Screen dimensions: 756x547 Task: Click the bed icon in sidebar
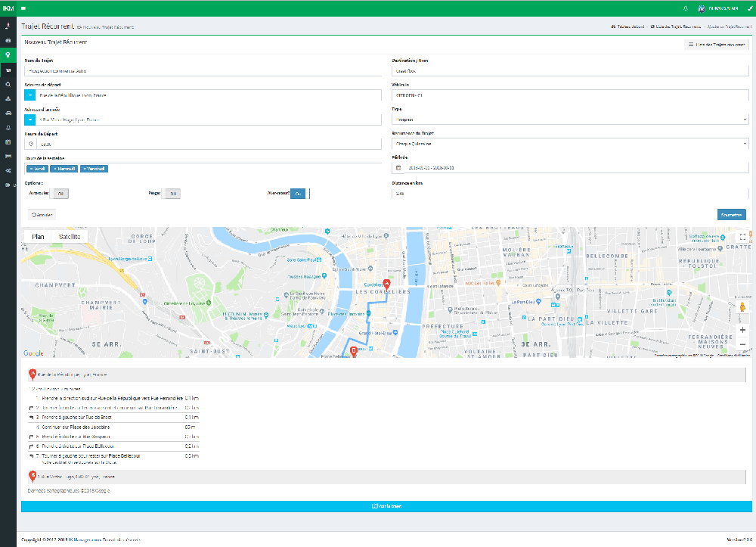coord(8,157)
